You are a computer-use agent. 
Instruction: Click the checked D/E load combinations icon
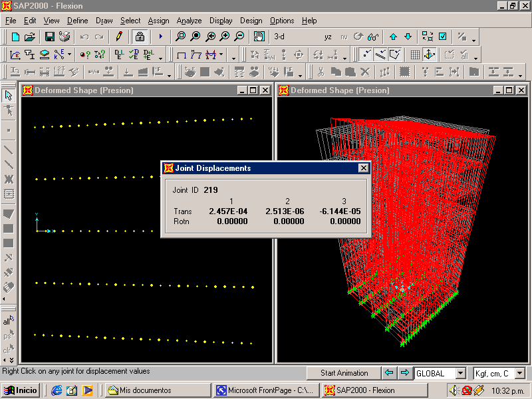[134, 55]
